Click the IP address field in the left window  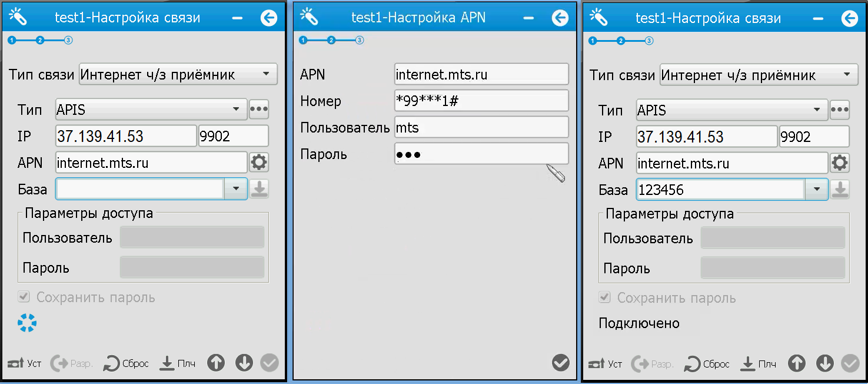point(126,136)
